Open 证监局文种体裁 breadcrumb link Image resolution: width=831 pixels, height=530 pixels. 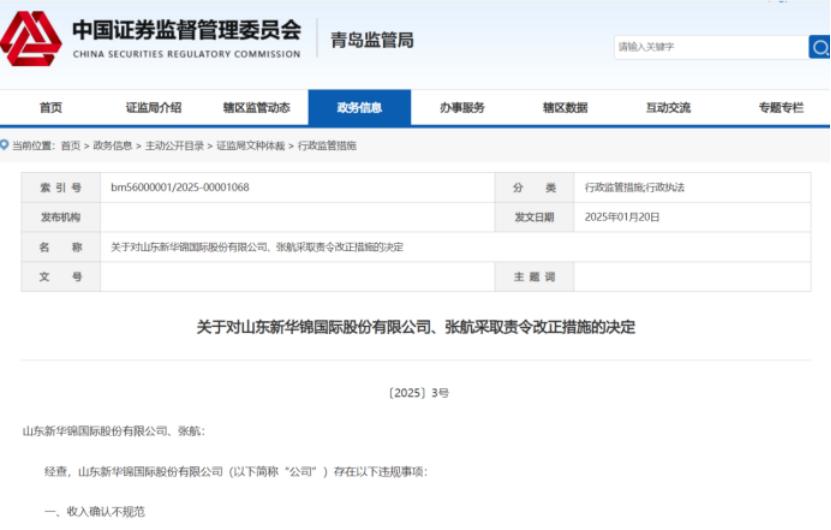tap(250, 146)
